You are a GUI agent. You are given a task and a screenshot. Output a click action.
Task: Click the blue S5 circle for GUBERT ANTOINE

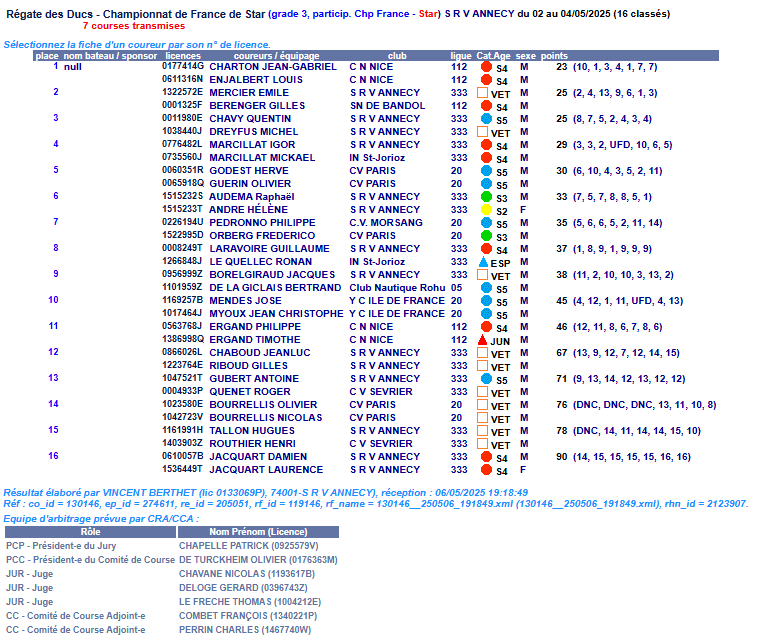coord(486,379)
